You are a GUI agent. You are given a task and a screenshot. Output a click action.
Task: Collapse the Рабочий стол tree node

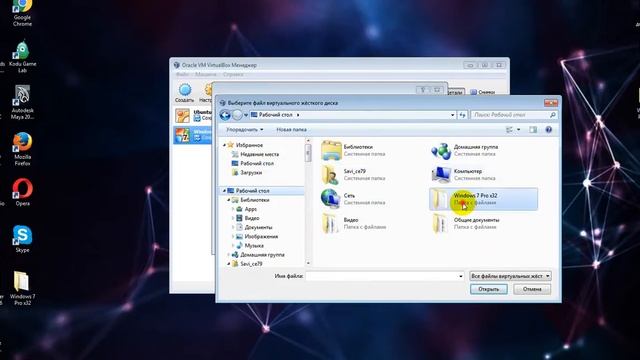pos(224,191)
